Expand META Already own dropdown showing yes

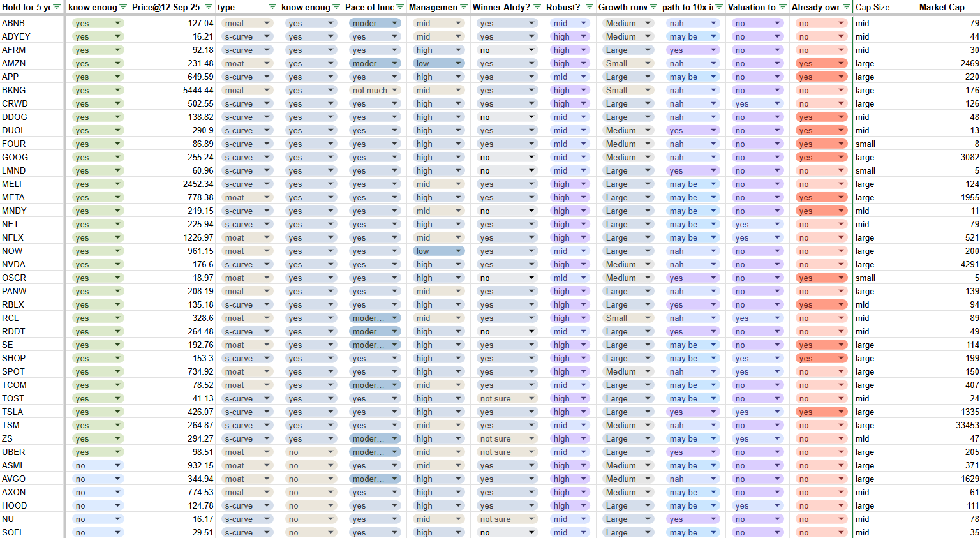tap(841, 197)
